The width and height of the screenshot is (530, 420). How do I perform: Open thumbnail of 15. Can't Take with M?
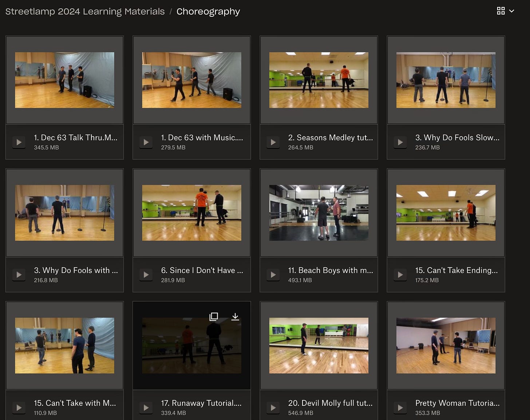pos(64,346)
